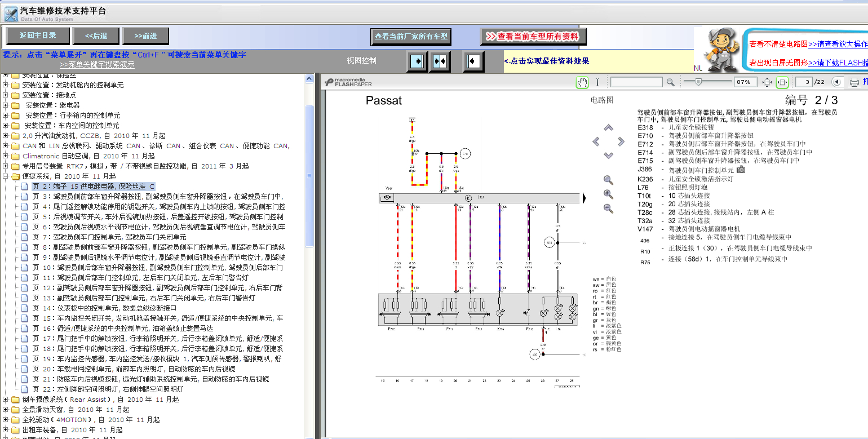This screenshot has width=868, height=439.
Task: Open 页 5：后视镜调节开关
Action: [x=158, y=216]
